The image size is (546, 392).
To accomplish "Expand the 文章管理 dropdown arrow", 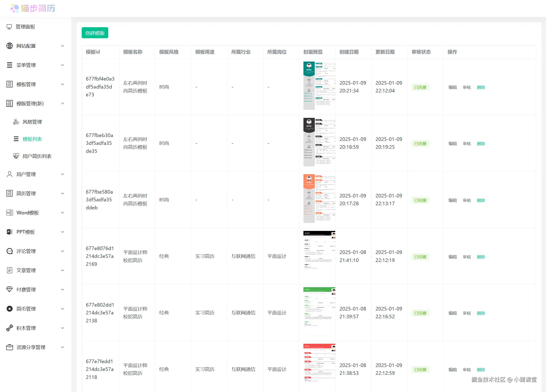I will pyautogui.click(x=62, y=270).
